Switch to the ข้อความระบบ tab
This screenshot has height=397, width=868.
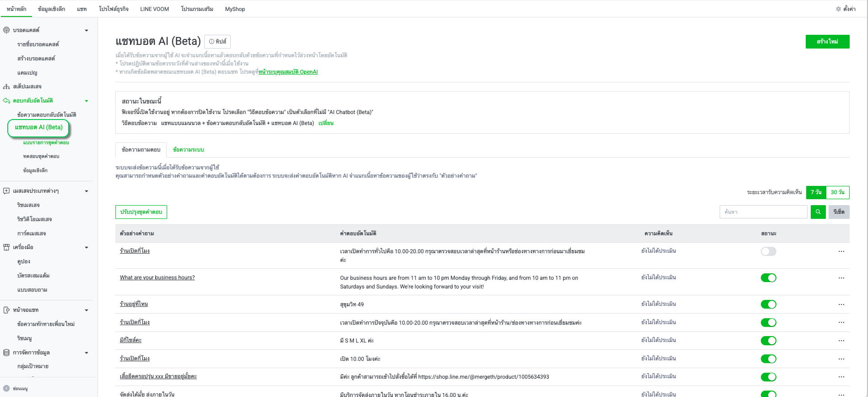[188, 150]
